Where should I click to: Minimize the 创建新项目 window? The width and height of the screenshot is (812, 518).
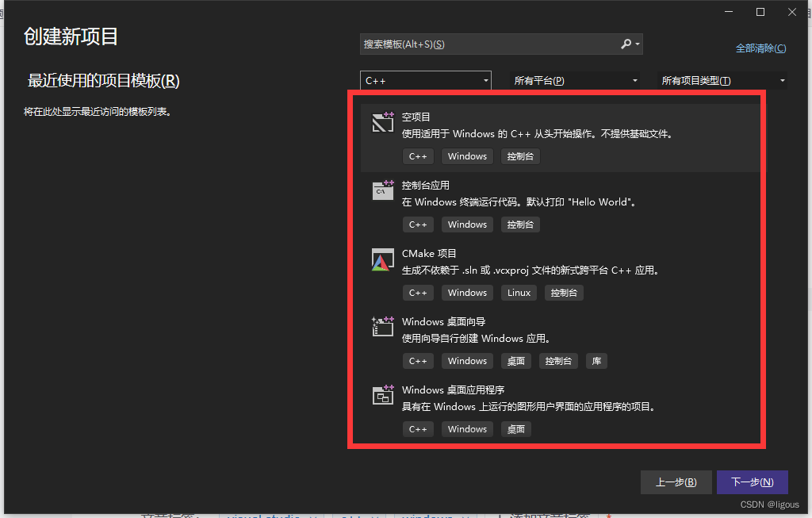(729, 12)
